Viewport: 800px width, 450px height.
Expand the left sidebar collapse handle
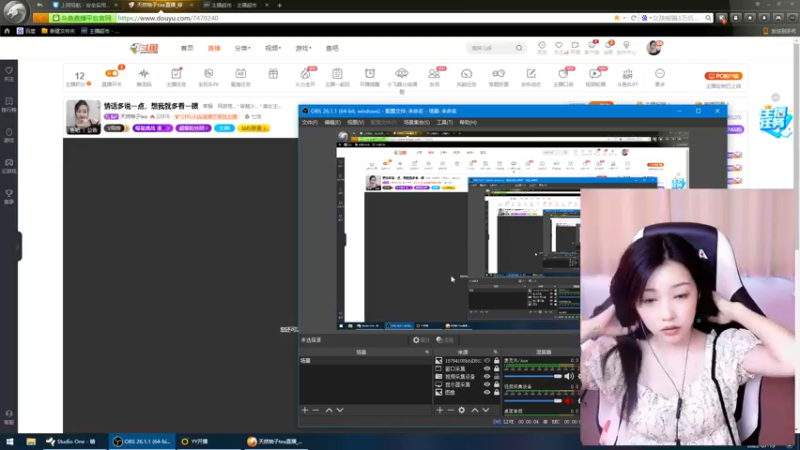point(19,246)
